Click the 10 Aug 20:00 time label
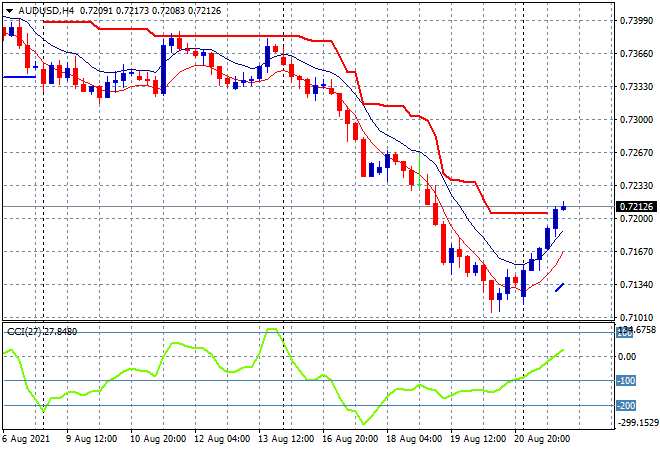Viewport: 660px width, 450px height. 158,439
